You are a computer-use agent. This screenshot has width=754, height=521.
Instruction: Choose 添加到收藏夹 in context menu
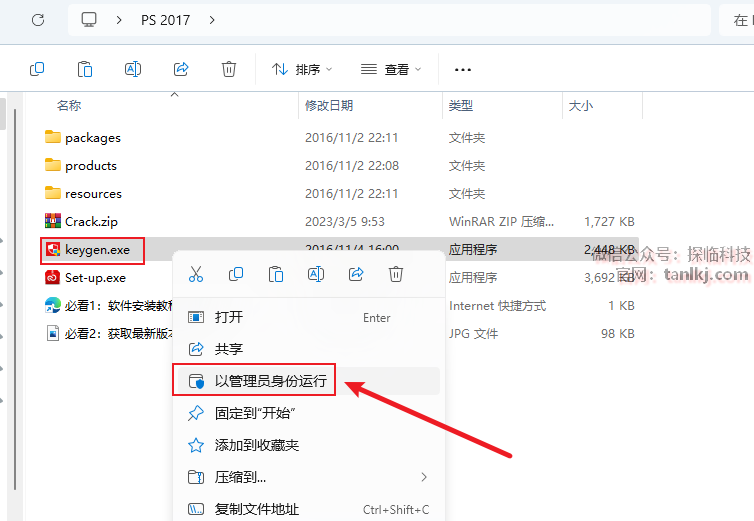(x=308, y=445)
